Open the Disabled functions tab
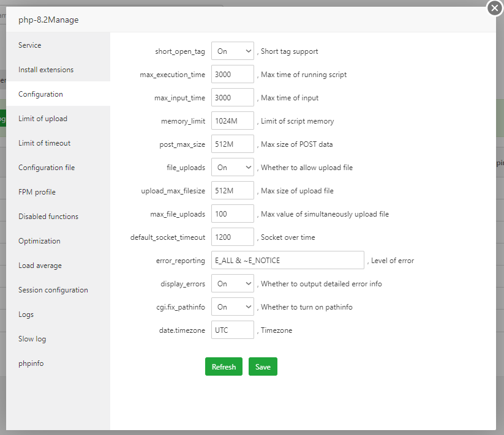This screenshot has height=435, width=504. 48,217
